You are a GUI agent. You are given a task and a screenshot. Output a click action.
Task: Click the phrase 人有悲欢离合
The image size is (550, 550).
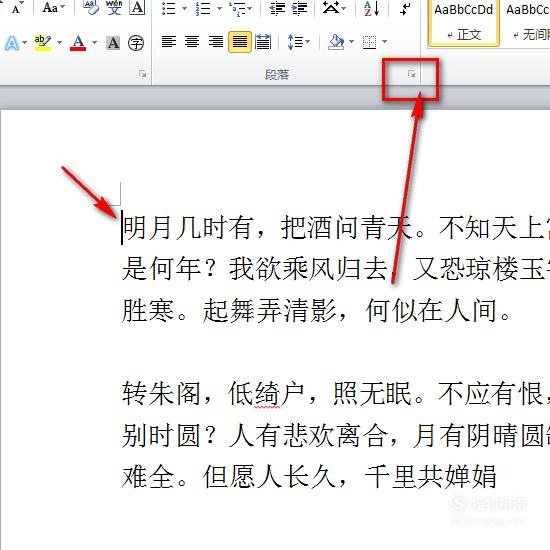coord(309,435)
